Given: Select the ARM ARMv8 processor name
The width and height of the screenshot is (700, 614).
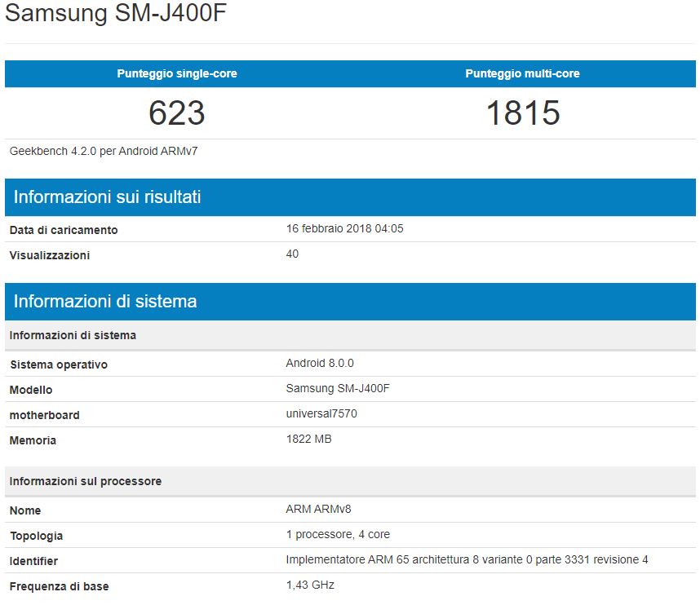Looking at the screenshot, I should (x=318, y=509).
